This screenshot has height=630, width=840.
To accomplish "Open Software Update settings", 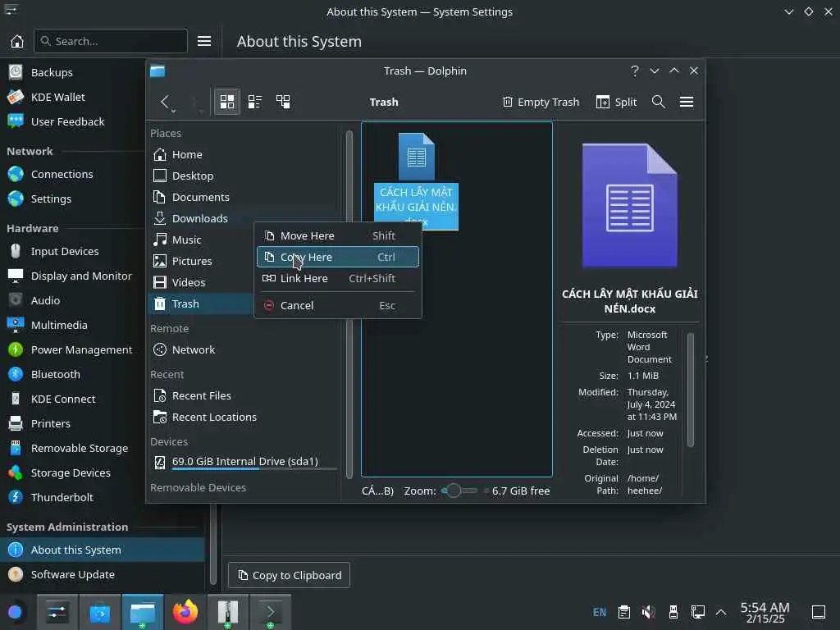I will point(102,575).
